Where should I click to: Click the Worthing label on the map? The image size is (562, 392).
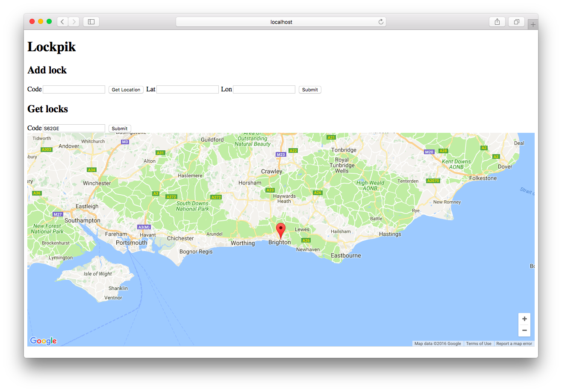point(243,243)
